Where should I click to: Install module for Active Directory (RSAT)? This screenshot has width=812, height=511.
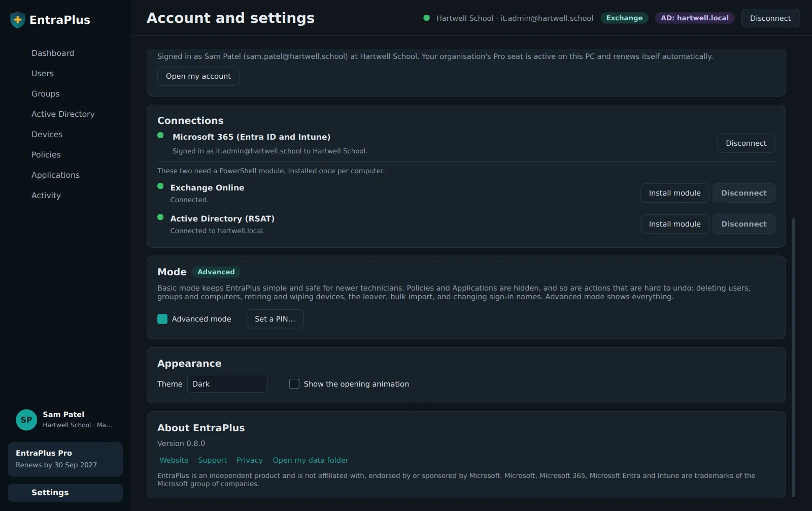point(675,224)
